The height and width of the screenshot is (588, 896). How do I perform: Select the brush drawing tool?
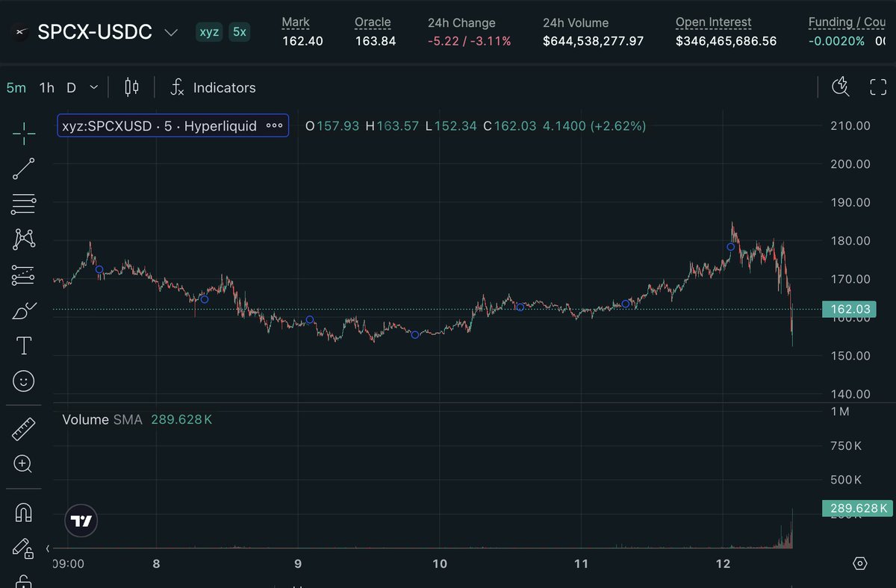(x=24, y=310)
